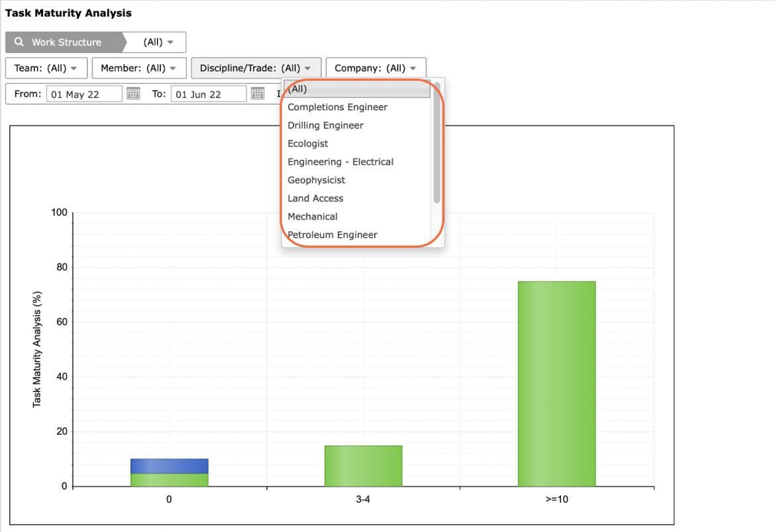The width and height of the screenshot is (775, 532).
Task: Choose Completions Engineer from the list
Action: click(x=357, y=107)
